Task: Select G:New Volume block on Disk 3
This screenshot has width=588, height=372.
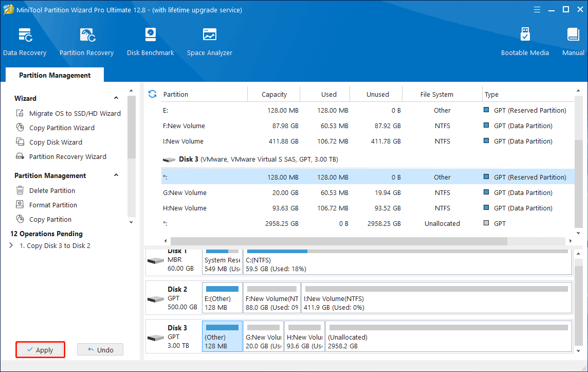Action: pyautogui.click(x=263, y=336)
